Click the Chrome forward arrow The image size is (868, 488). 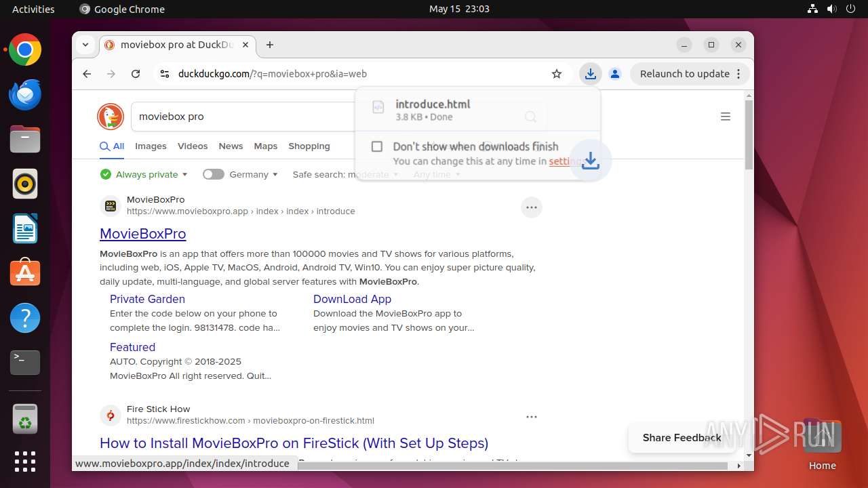click(111, 74)
